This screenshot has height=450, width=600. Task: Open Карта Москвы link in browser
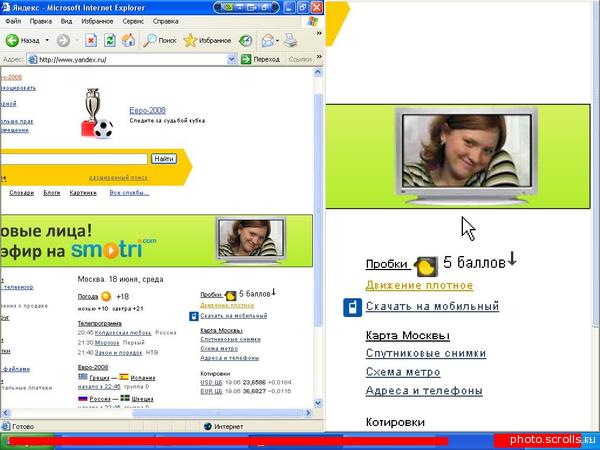[221, 330]
